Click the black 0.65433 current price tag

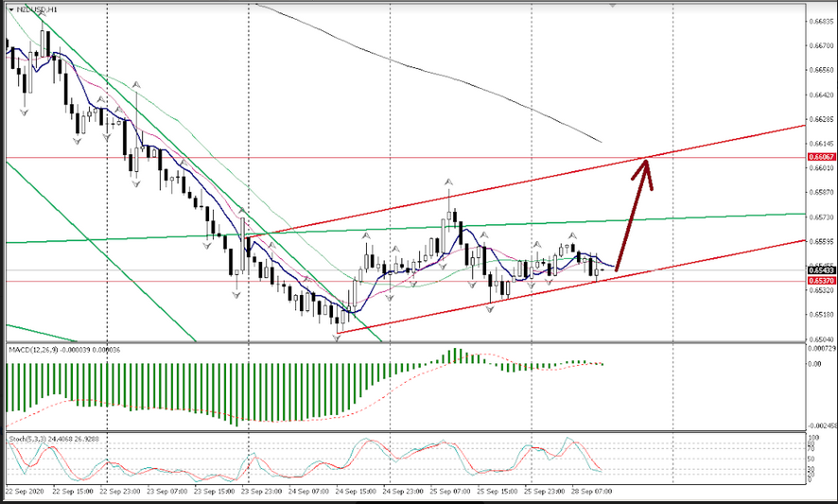820,270
